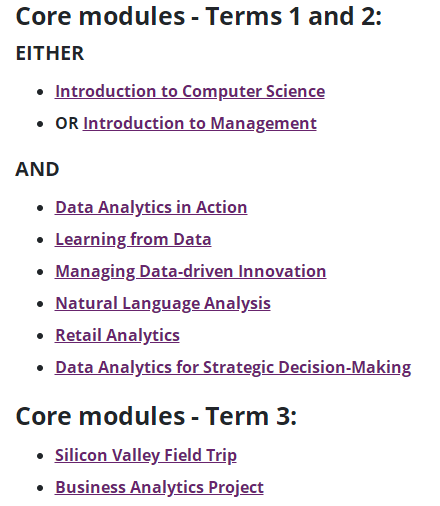Click the OR text before Introduction to Management

(67, 123)
